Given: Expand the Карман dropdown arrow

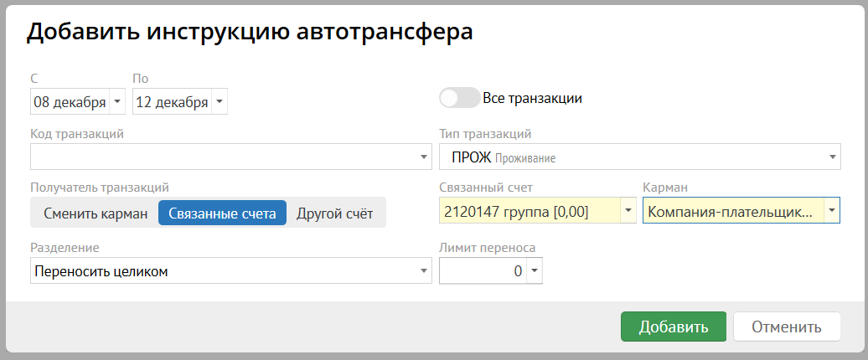Looking at the screenshot, I should (x=831, y=211).
